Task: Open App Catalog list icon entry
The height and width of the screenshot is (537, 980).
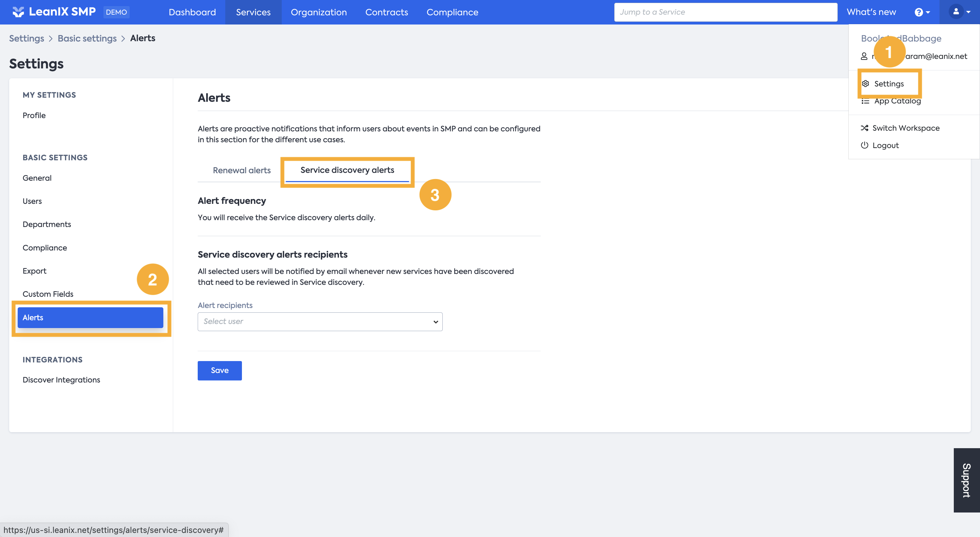Action: tap(865, 101)
